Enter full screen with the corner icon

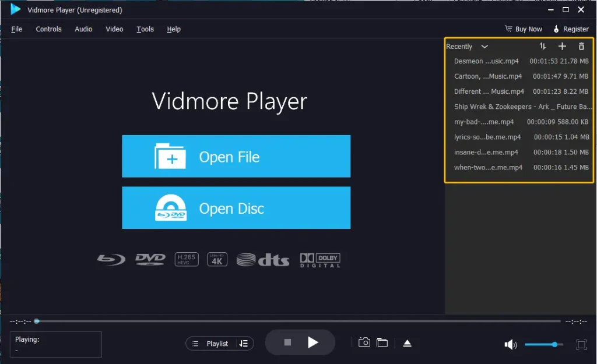tap(581, 345)
